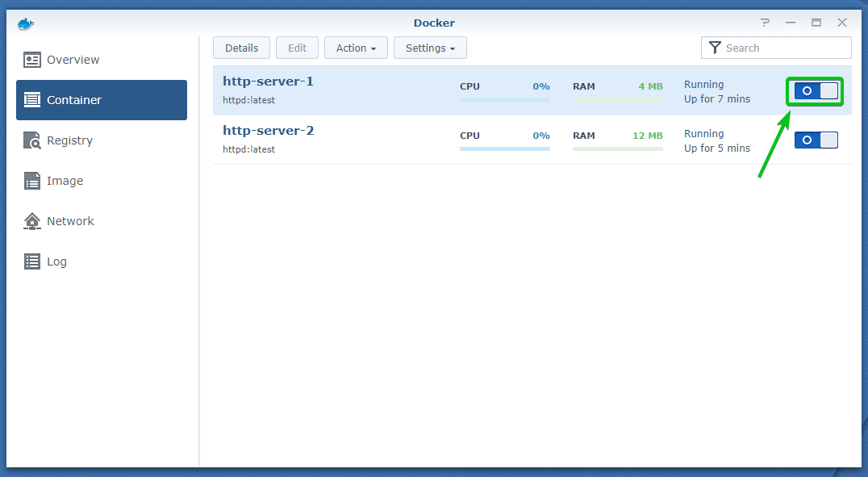Click the Edit button
This screenshot has height=477, width=868.
(297, 48)
